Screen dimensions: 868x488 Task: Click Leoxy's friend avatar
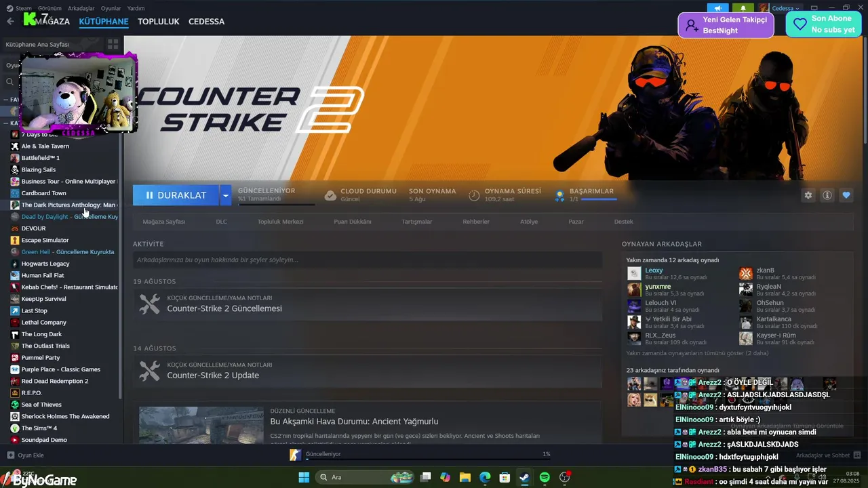pyautogui.click(x=634, y=273)
